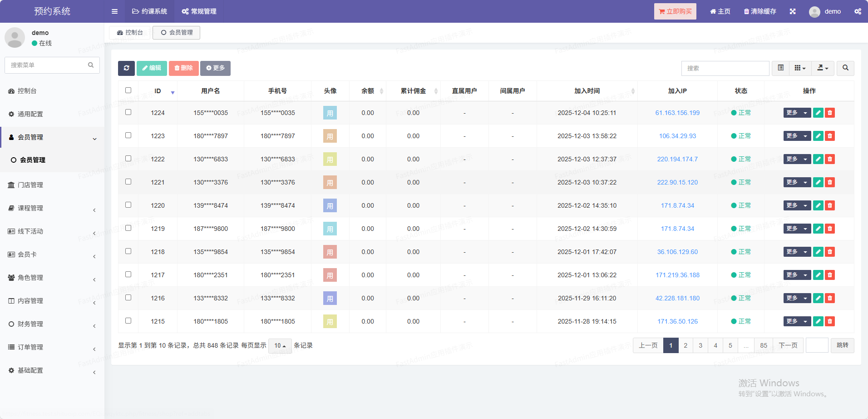Toggle the table card view icon
868x419 pixels.
(x=780, y=68)
